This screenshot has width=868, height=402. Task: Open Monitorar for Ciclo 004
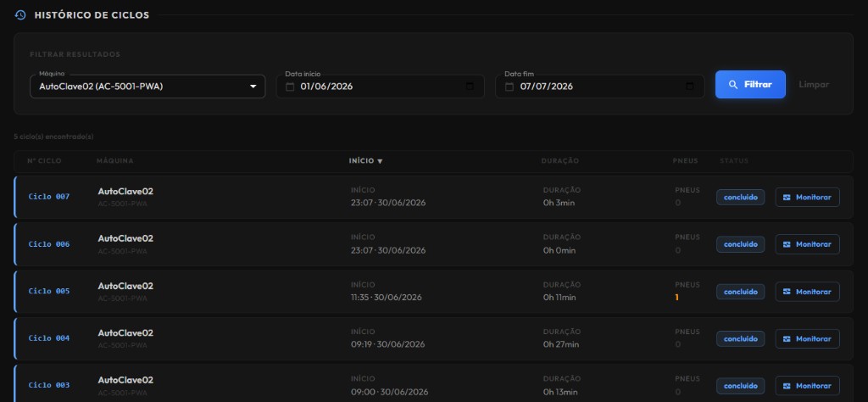[x=807, y=339]
